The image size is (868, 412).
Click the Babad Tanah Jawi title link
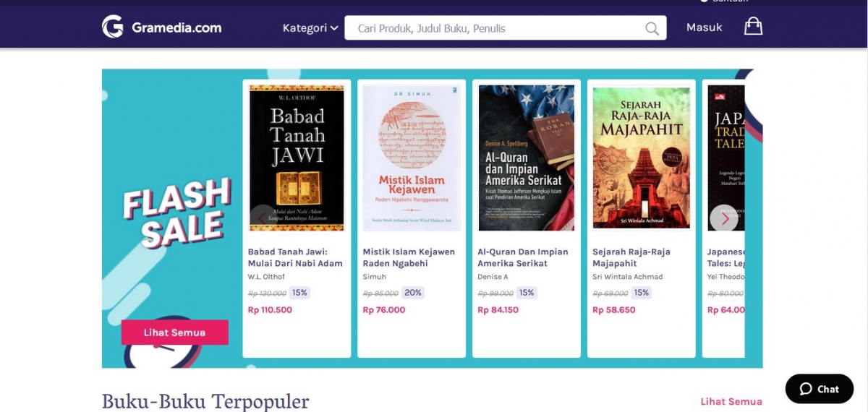coord(295,257)
